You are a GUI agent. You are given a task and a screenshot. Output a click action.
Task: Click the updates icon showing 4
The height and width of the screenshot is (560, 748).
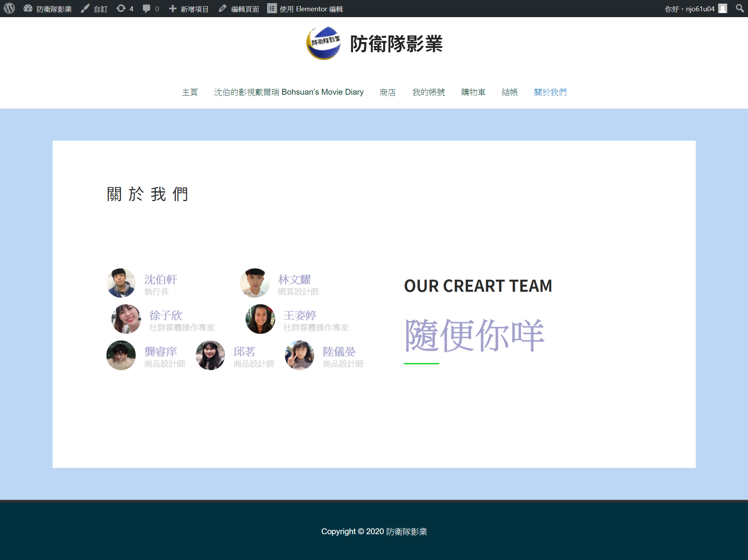(121, 9)
